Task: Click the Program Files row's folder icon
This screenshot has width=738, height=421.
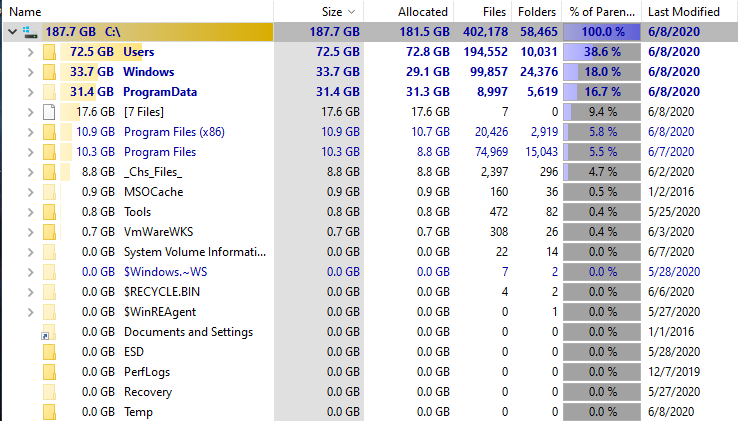Action: tap(49, 152)
